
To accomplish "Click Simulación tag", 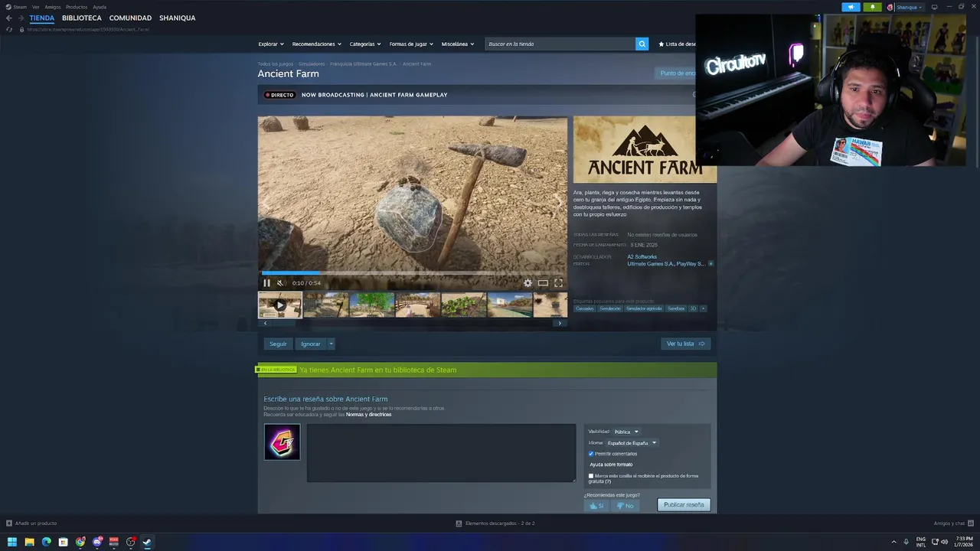I will pyautogui.click(x=610, y=308).
